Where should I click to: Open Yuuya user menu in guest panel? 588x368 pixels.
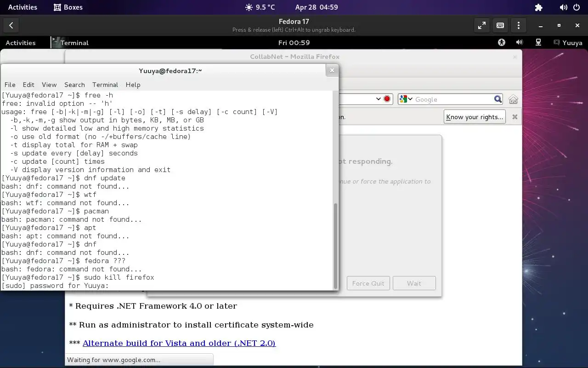point(568,42)
